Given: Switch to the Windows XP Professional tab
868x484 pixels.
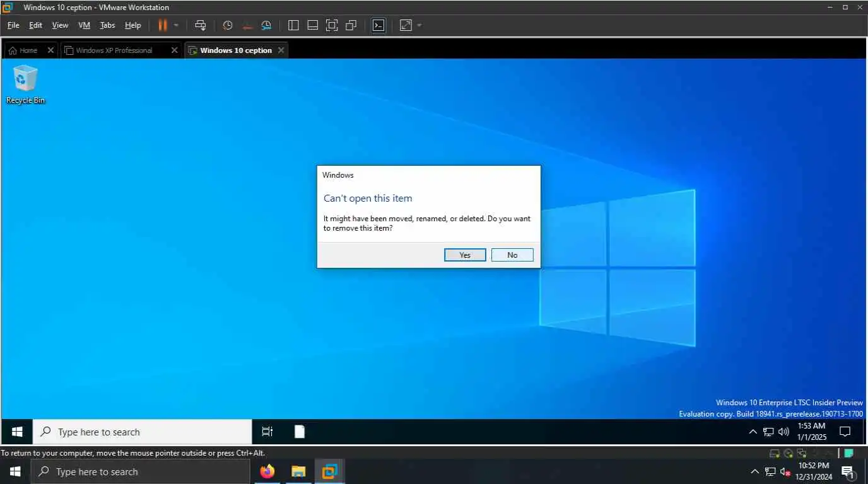Looking at the screenshot, I should [x=114, y=50].
